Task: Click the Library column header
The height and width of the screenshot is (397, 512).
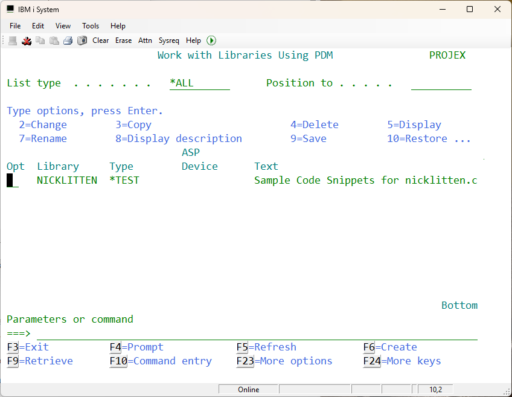Action: tap(58, 167)
